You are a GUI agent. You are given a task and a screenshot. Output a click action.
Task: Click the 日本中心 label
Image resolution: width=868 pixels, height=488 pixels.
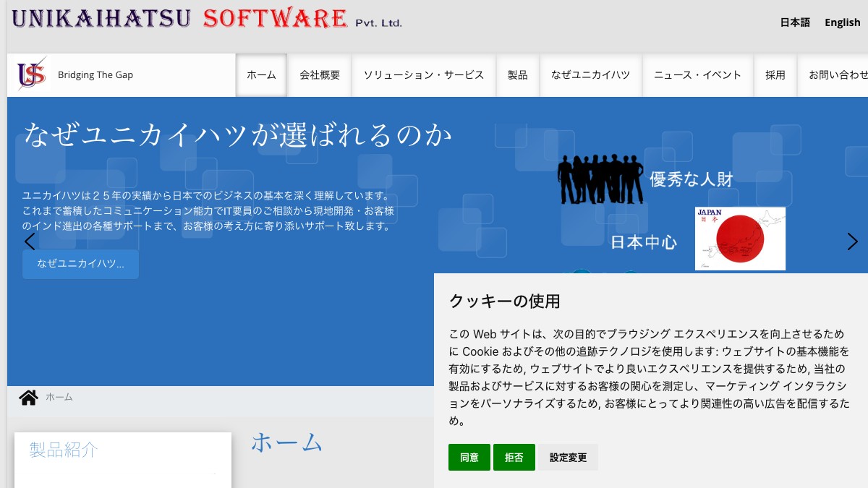(x=644, y=242)
